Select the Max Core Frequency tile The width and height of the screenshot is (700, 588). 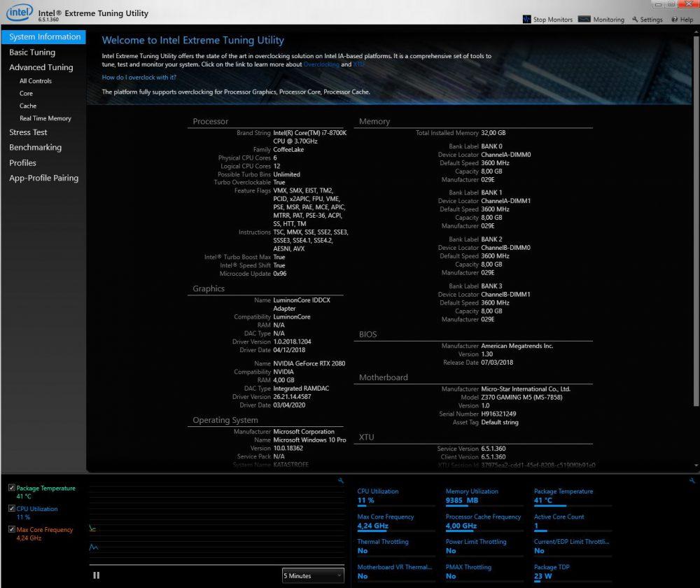point(395,521)
